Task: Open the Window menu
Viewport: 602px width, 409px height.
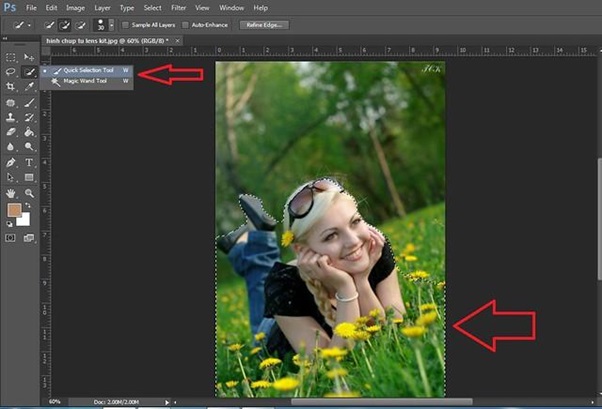Action: (x=231, y=8)
